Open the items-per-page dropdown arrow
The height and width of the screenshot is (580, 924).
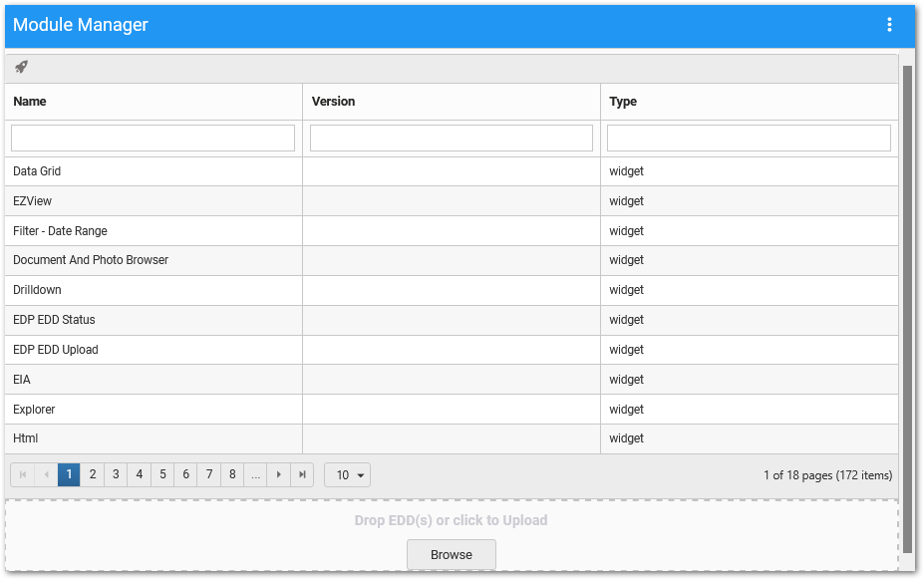[x=358, y=474]
